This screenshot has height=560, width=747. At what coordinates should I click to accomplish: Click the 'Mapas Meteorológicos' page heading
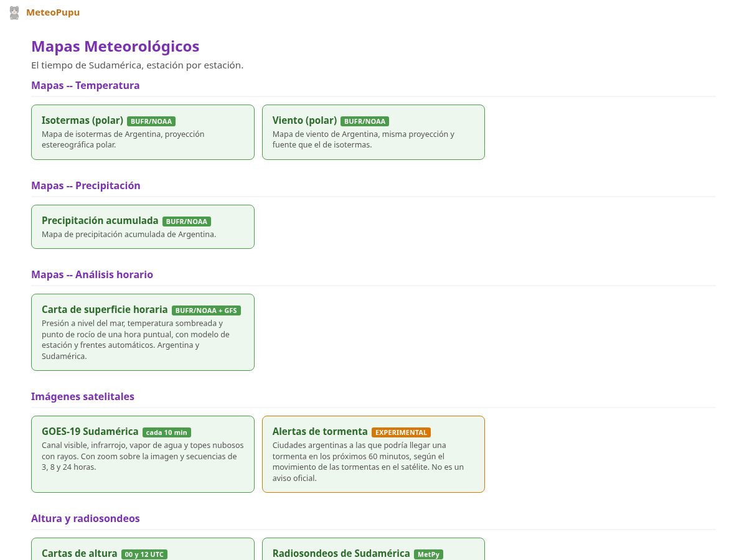[115, 47]
